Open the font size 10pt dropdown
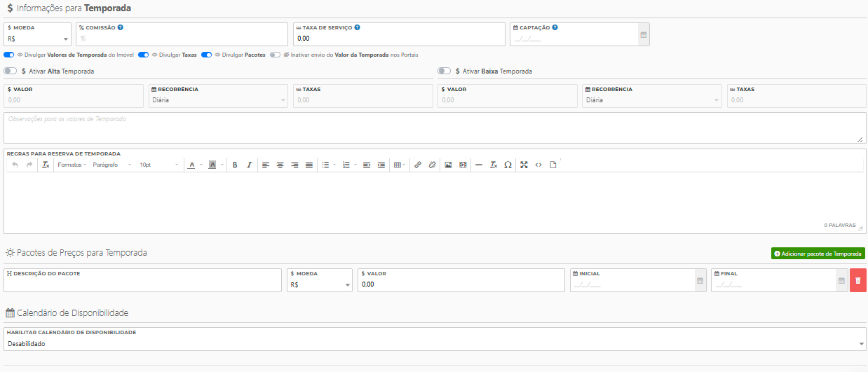868x372 pixels. click(x=158, y=165)
